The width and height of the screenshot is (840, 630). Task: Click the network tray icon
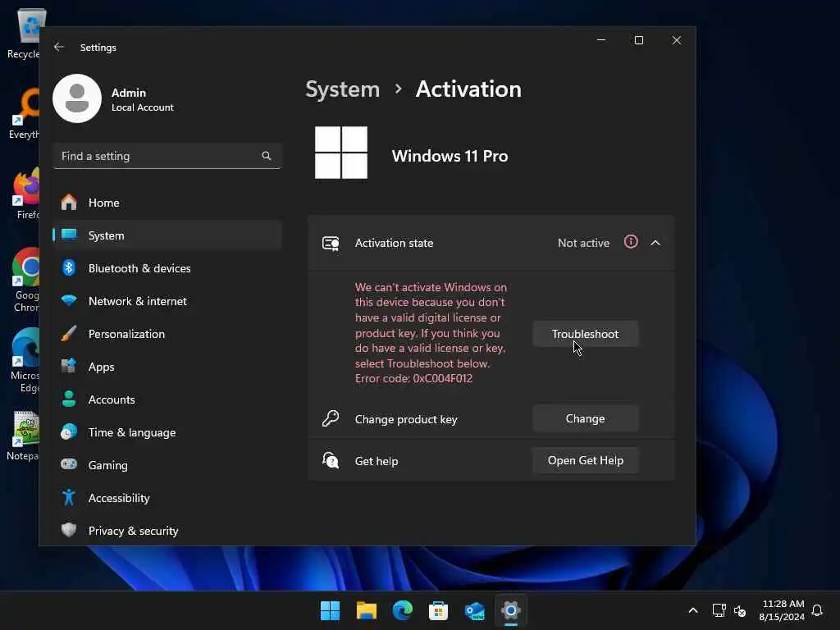719,610
